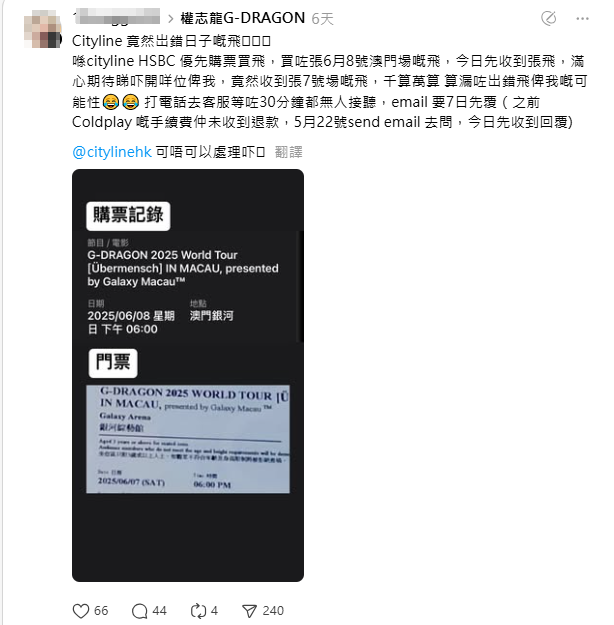Click the circular pen icon beside more options
The width and height of the screenshot is (614, 625).
point(549,18)
